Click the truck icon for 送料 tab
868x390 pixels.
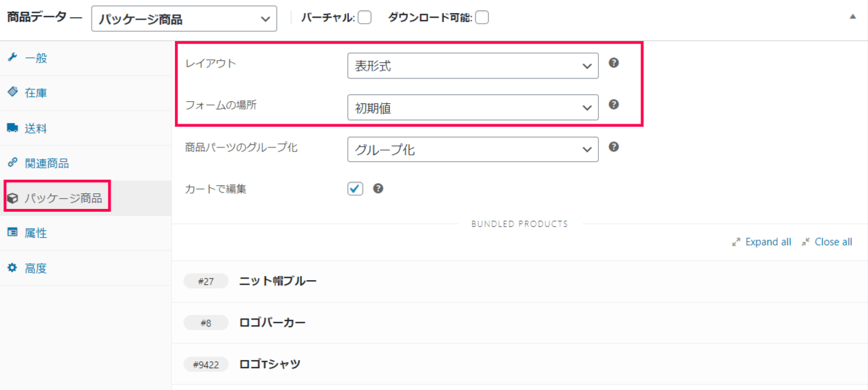[x=12, y=128]
